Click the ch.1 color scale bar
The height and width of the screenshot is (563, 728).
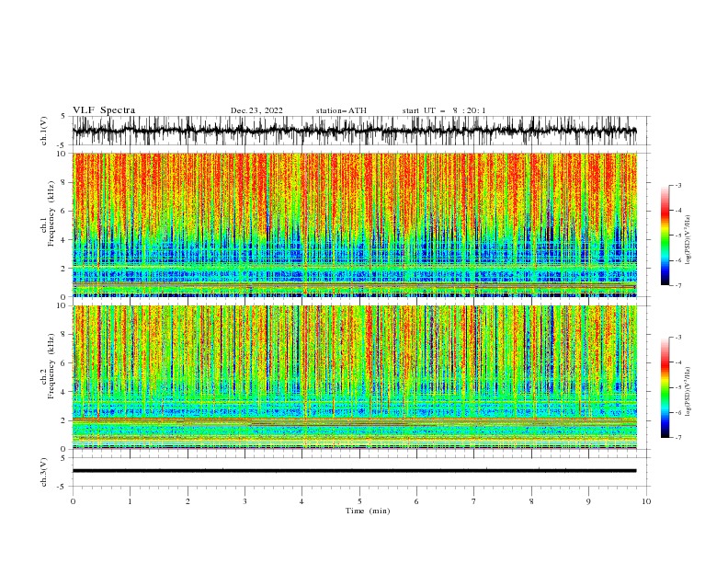coord(665,236)
